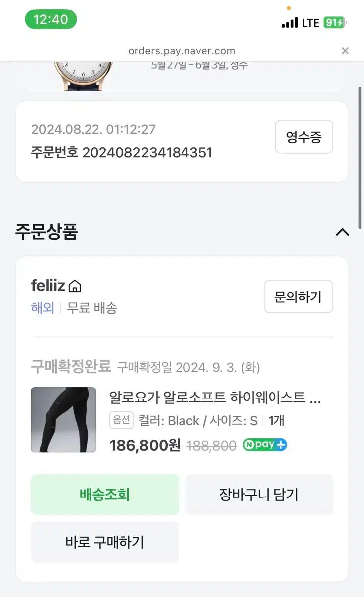The width and height of the screenshot is (364, 597).
Task: Close the orders.pay.naver.com web view
Action: click(345, 51)
